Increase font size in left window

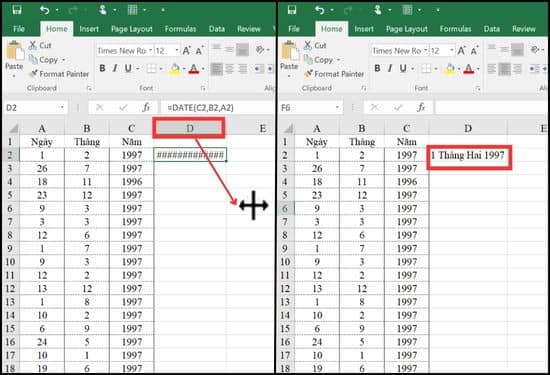click(186, 51)
